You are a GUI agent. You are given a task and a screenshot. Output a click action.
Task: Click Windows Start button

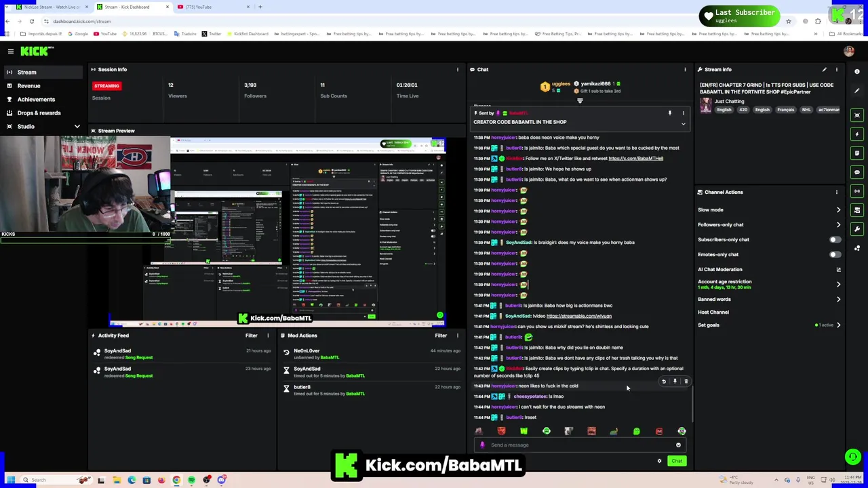point(10,480)
